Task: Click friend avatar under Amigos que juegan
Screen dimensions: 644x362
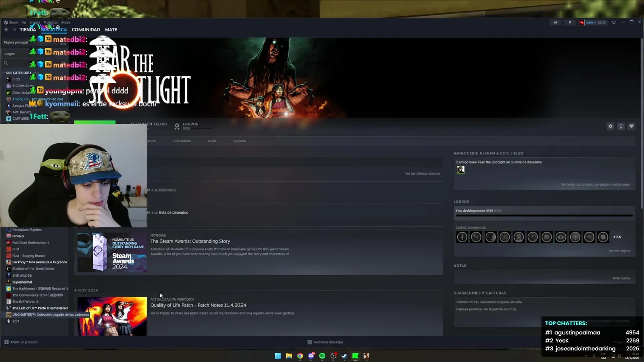Action: click(x=460, y=170)
